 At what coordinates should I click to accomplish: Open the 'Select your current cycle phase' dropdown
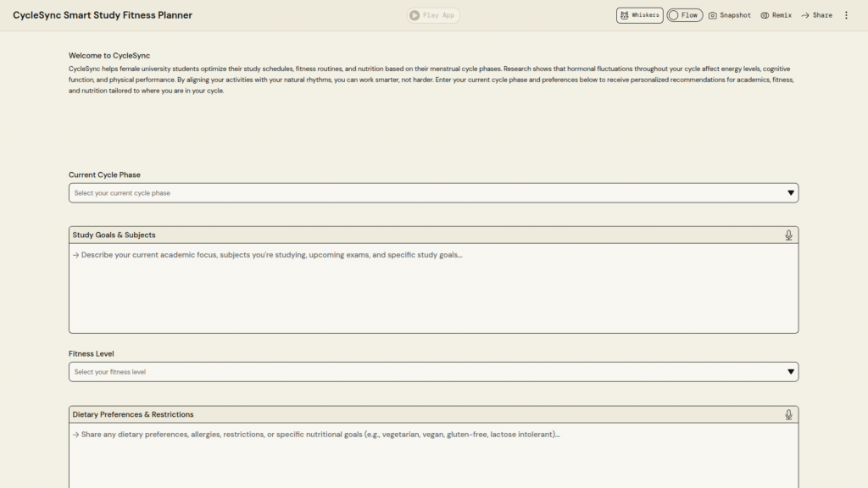point(424,193)
